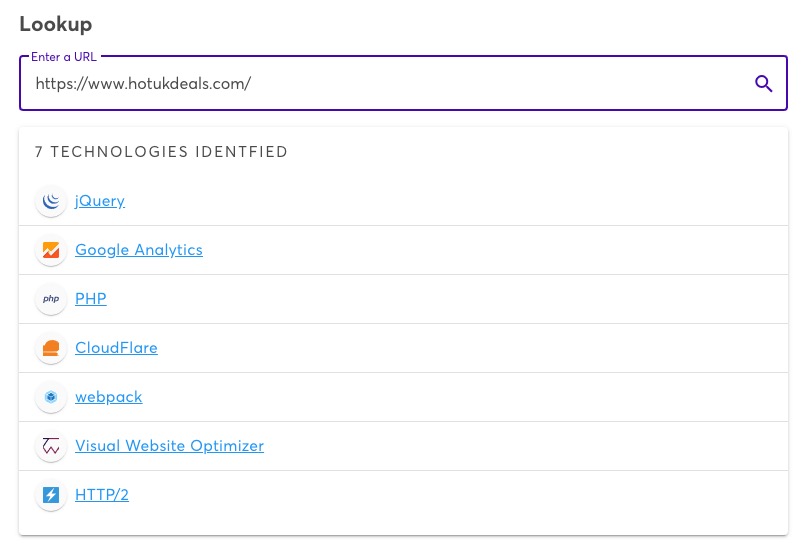Image resolution: width=806 pixels, height=554 pixels.
Task: Click the Google Analytics chart icon
Action: click(x=51, y=250)
